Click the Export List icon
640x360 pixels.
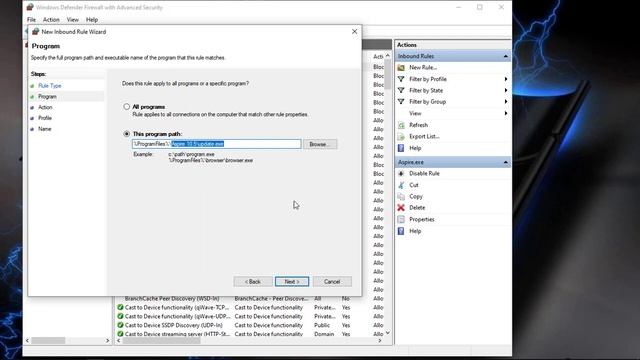(401, 136)
